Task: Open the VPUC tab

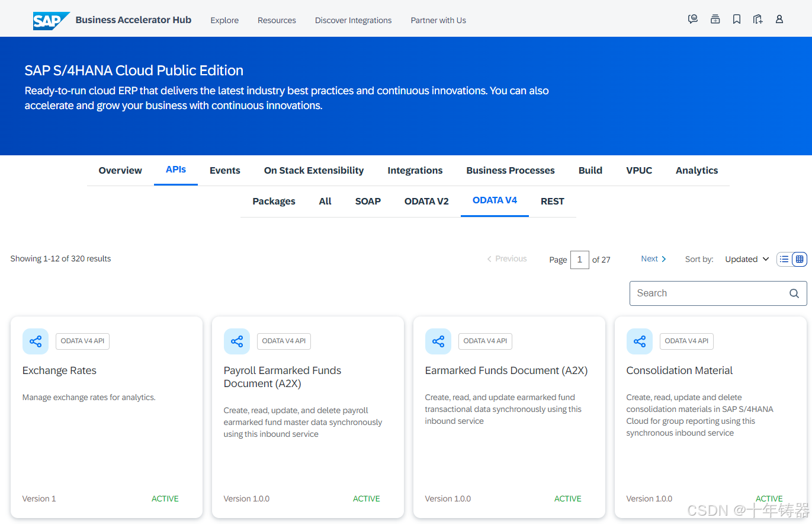Action: pos(639,170)
